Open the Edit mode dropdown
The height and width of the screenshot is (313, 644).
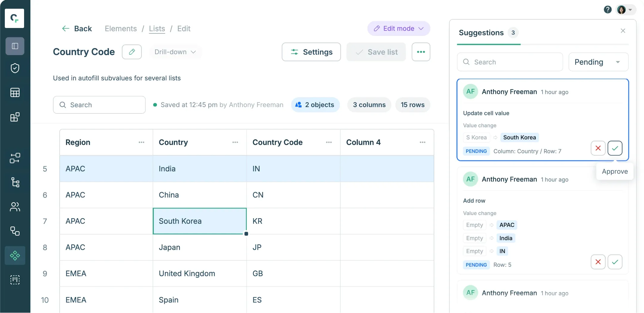pos(399,29)
